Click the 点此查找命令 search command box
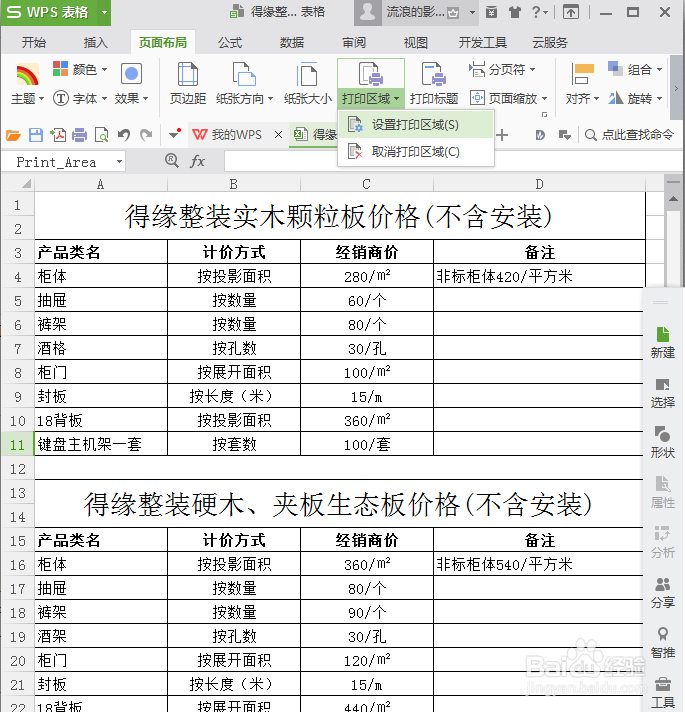Viewport: 685px width, 712px height. tap(631, 135)
